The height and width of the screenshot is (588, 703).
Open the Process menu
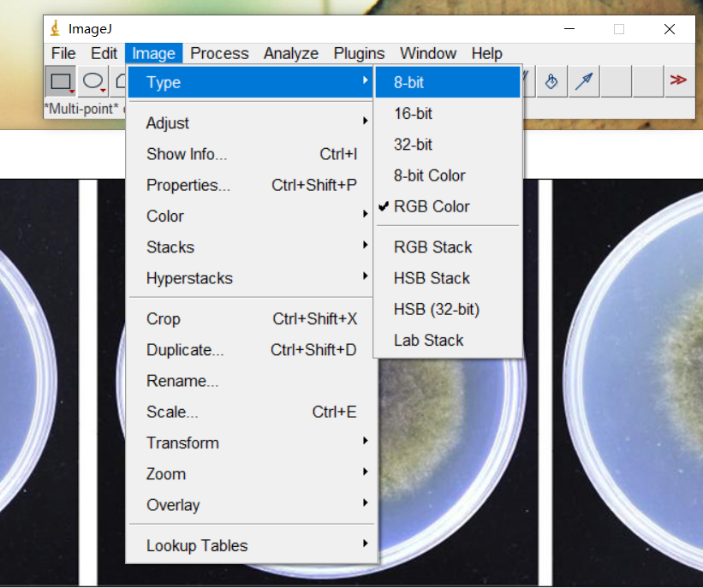[219, 53]
